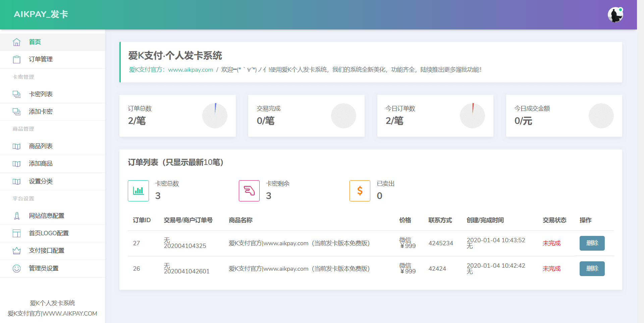Click the 交易状态 column header
The image size is (644, 323).
(x=554, y=220)
